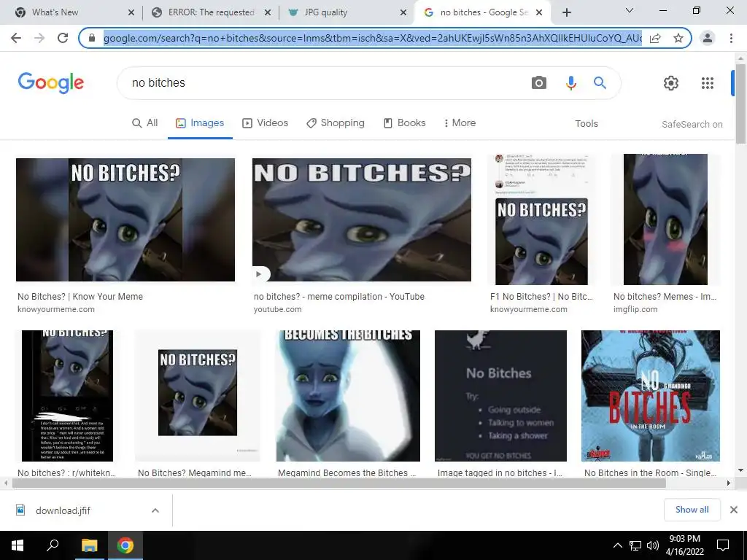Switch to the JPG quality browser tab
The height and width of the screenshot is (560, 747).
point(326,12)
